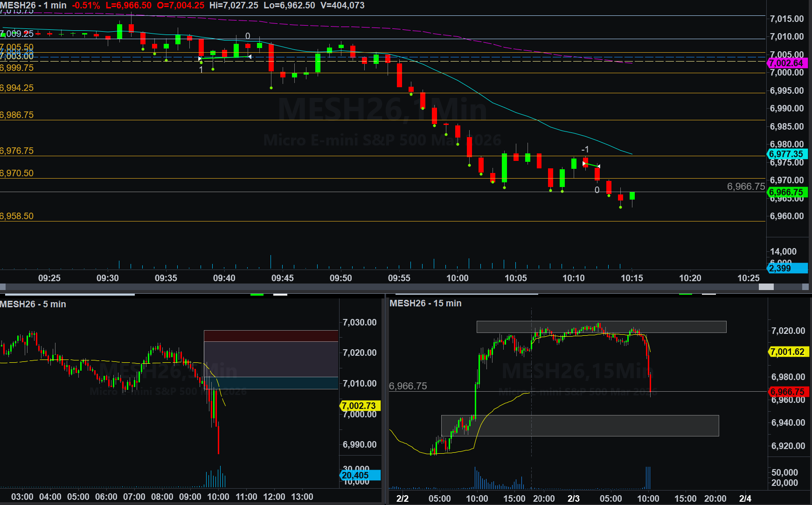Image resolution: width=812 pixels, height=505 pixels.
Task: Select the magenta 7,002.64 price tag
Action: [x=786, y=63]
